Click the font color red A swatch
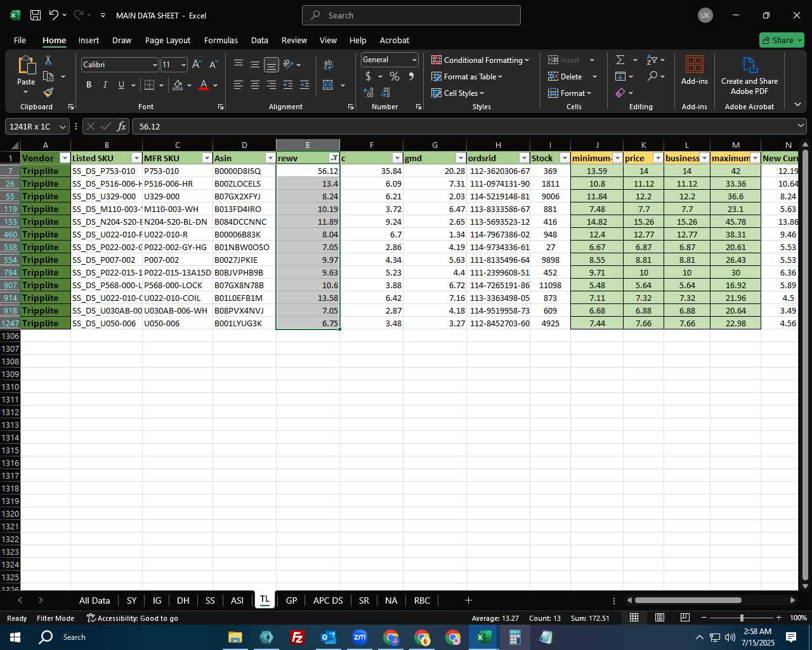 click(x=204, y=84)
